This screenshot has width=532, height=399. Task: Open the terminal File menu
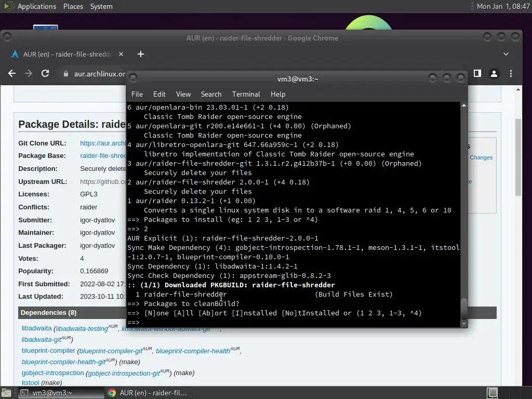pos(137,95)
